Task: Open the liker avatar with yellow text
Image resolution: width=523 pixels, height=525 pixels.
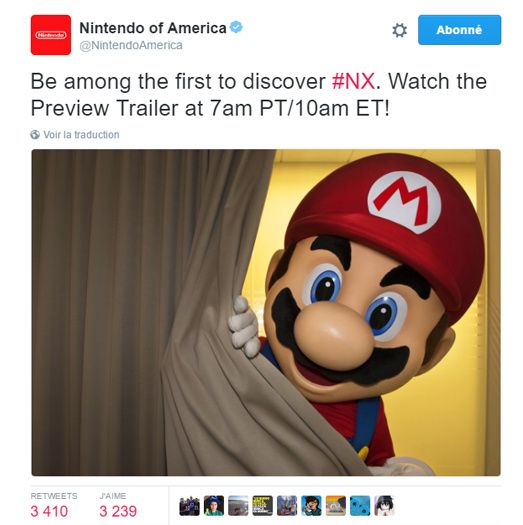Action: point(263,506)
